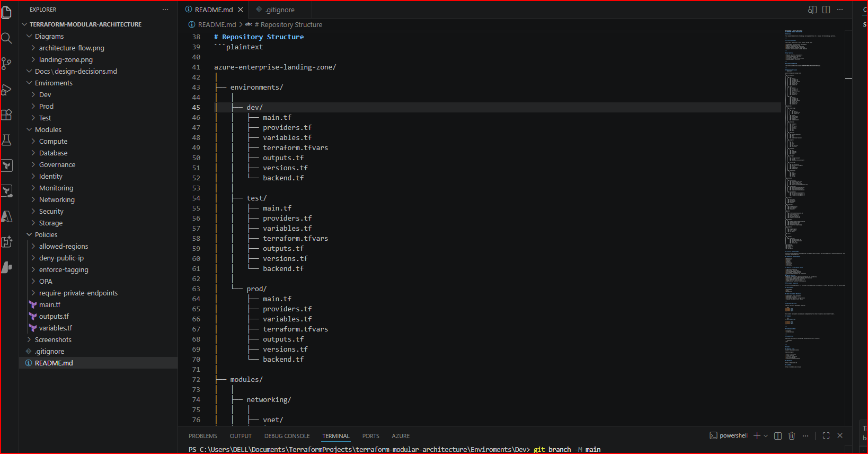The height and width of the screenshot is (454, 868).
Task: Close the terminal panel
Action: tap(840, 435)
